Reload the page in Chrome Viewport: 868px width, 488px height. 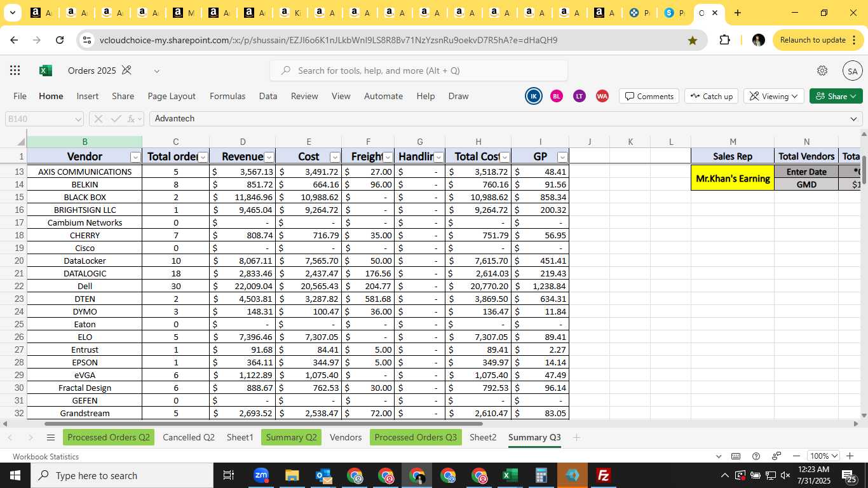tap(60, 40)
